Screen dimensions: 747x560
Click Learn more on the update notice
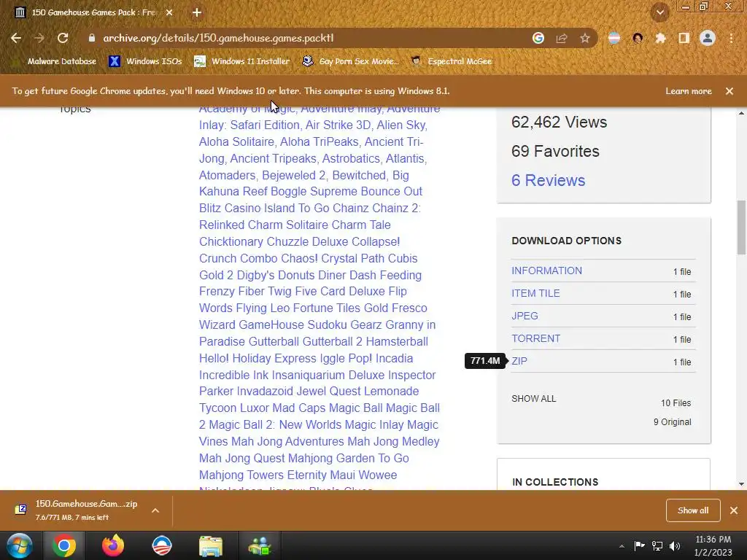(x=689, y=91)
